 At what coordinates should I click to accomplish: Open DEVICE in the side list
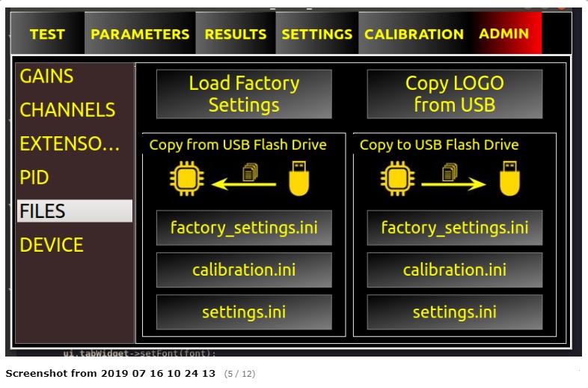(75, 244)
